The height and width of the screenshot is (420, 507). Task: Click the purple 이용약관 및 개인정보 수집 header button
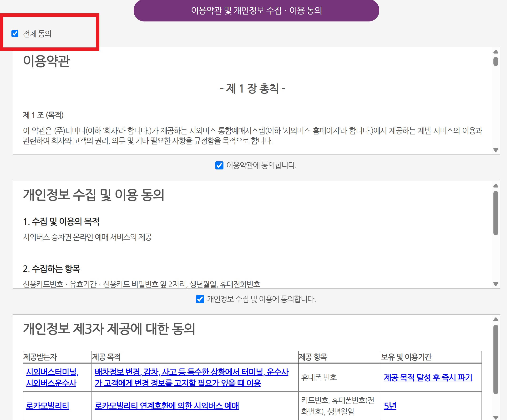click(256, 11)
